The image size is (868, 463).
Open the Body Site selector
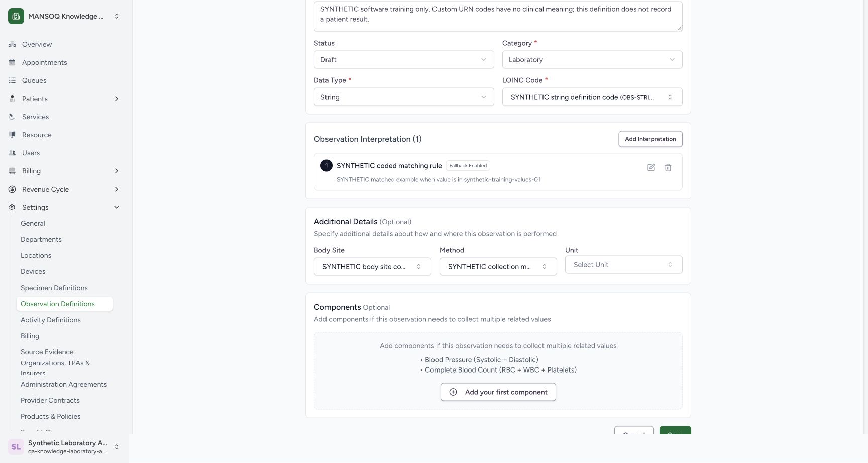373,267
